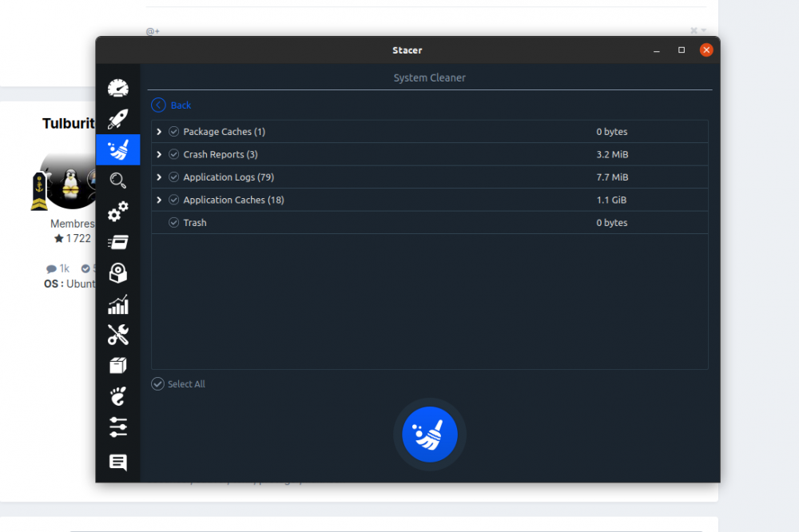Expand the Application Logs list
The image size is (799, 532).
tap(160, 177)
